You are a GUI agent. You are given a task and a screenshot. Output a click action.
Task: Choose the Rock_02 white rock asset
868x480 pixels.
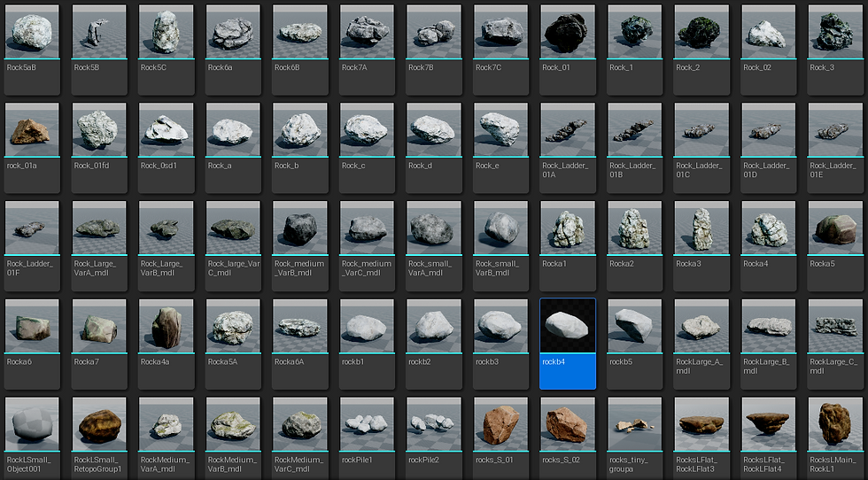coord(769,50)
